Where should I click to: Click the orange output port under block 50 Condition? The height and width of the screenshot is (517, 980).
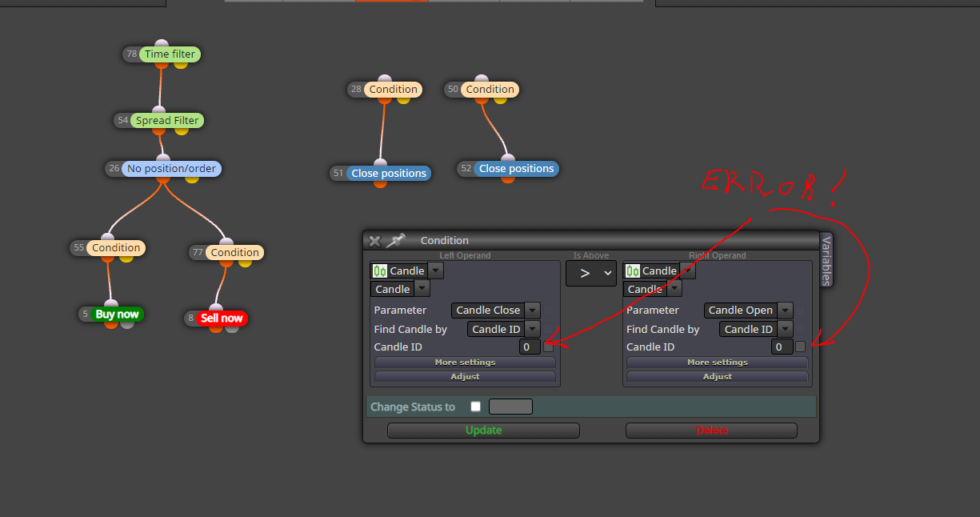482,99
